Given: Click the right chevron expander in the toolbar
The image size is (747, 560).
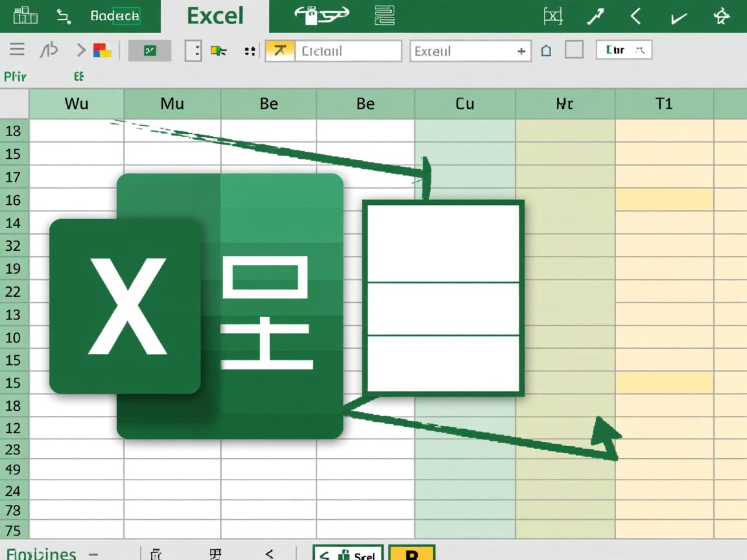Looking at the screenshot, I should click(x=81, y=50).
